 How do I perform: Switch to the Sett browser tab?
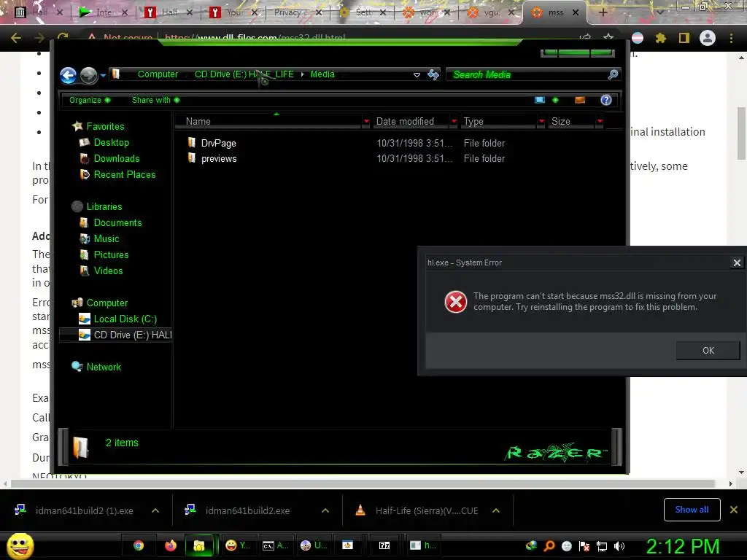362,12
